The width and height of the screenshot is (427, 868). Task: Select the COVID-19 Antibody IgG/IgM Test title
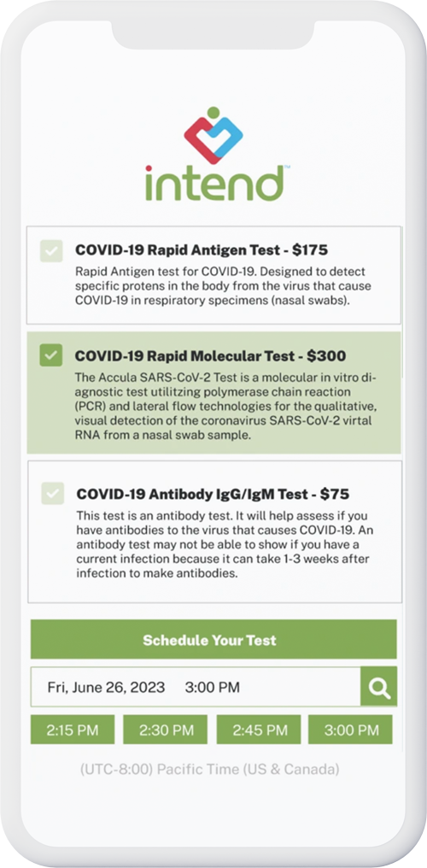pos(213,493)
